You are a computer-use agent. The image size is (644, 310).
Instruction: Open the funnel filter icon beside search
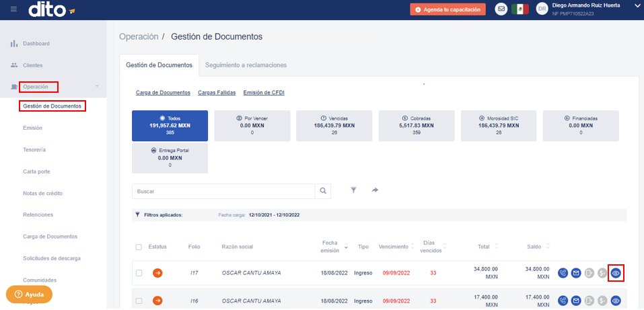pyautogui.click(x=353, y=190)
